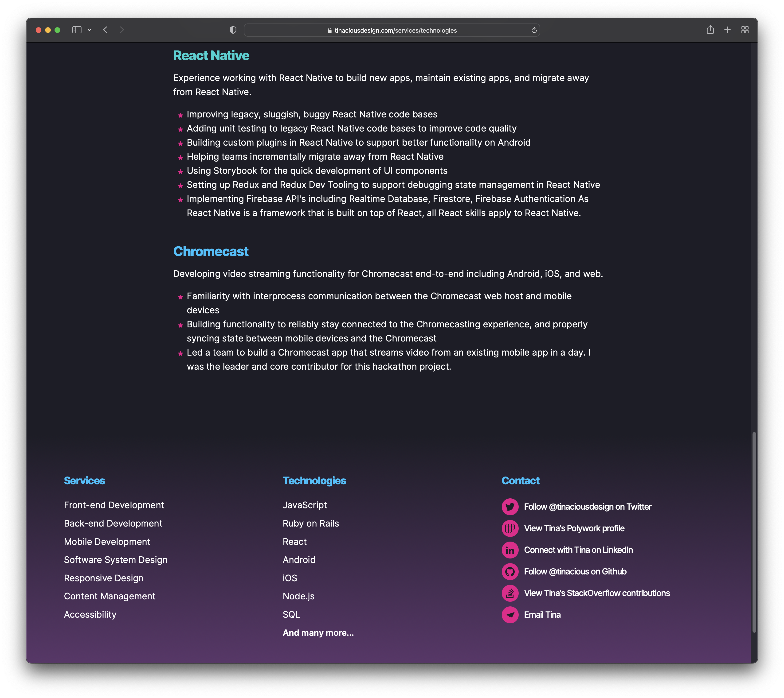The height and width of the screenshot is (698, 784).
Task: Go back to the previous page
Action: point(105,30)
